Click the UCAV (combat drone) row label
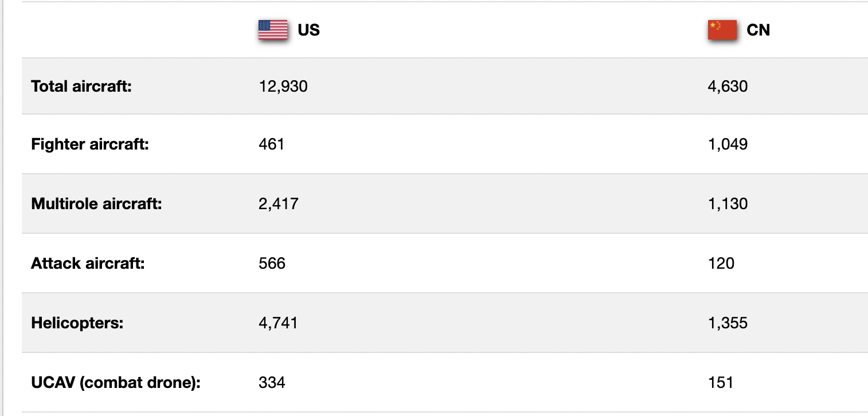 click(116, 382)
